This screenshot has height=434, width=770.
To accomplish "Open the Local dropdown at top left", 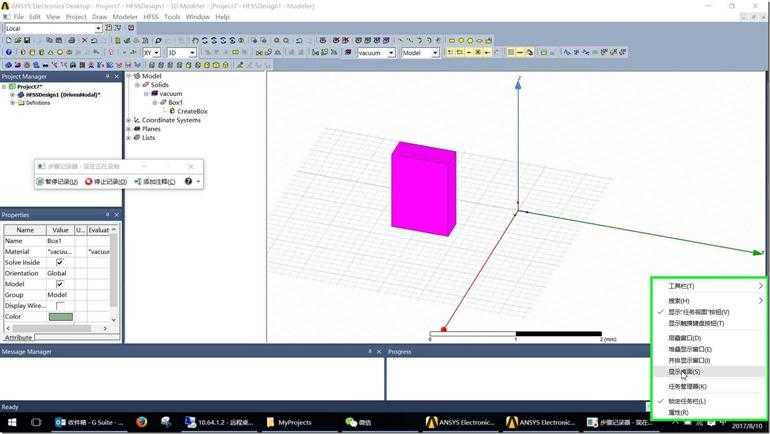I will 98,28.
